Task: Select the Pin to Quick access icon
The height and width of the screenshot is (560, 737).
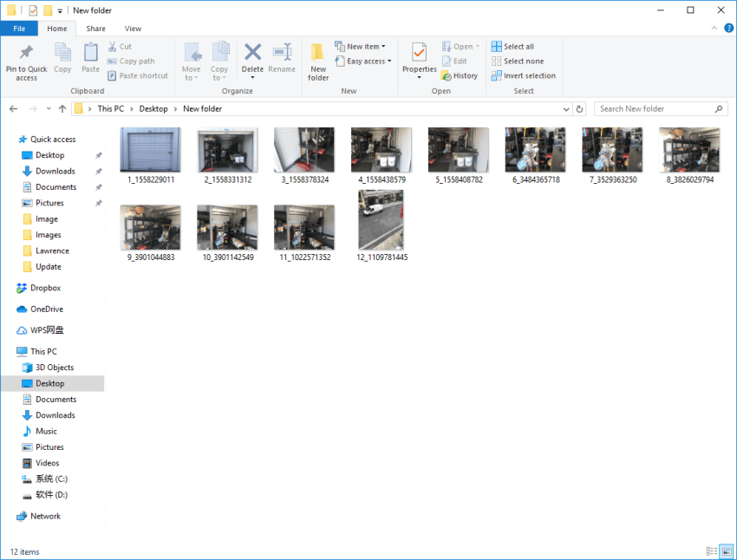Action: point(26,61)
